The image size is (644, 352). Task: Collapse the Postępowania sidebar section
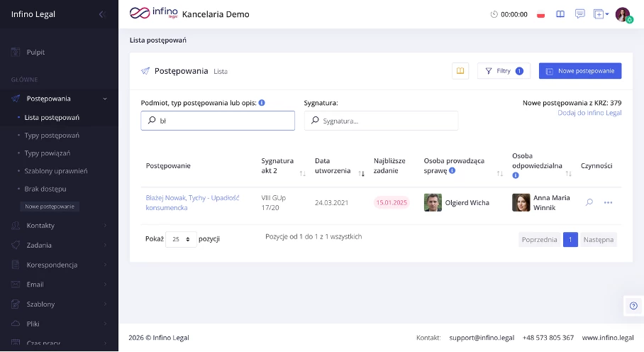click(59, 99)
